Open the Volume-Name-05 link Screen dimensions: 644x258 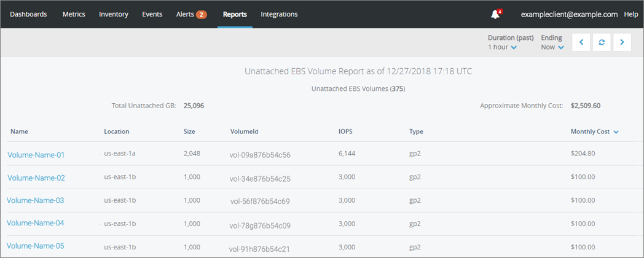[35, 246]
